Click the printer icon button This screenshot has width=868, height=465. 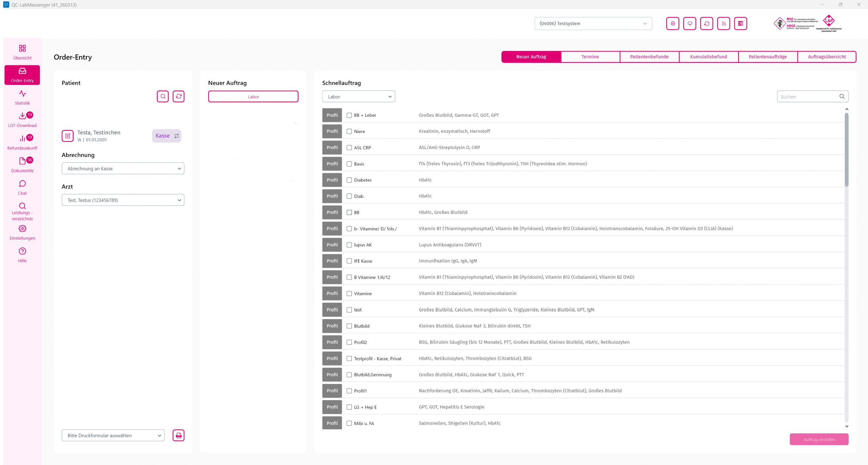(x=178, y=435)
